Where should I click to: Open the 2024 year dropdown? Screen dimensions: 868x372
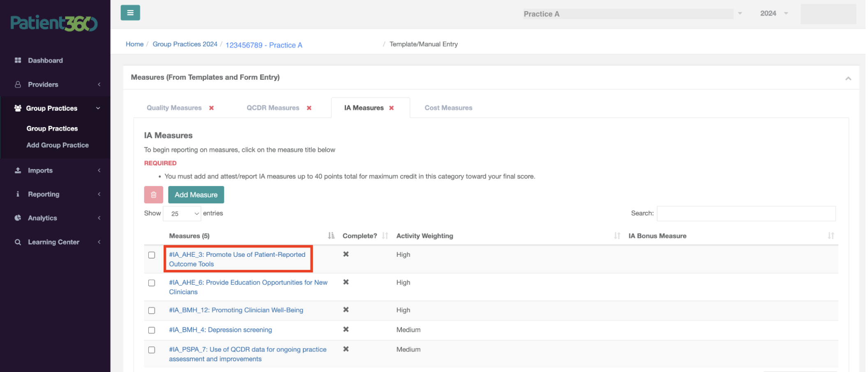click(x=774, y=14)
